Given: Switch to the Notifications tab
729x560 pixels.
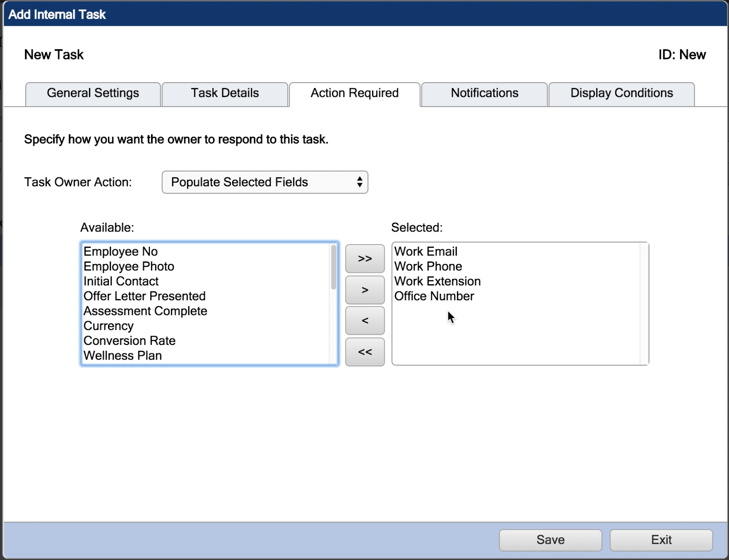Looking at the screenshot, I should point(484,93).
